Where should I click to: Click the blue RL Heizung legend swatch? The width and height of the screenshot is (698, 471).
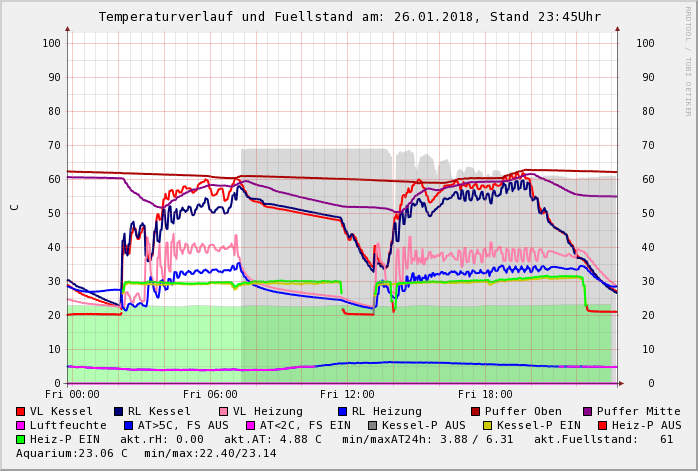(342, 411)
